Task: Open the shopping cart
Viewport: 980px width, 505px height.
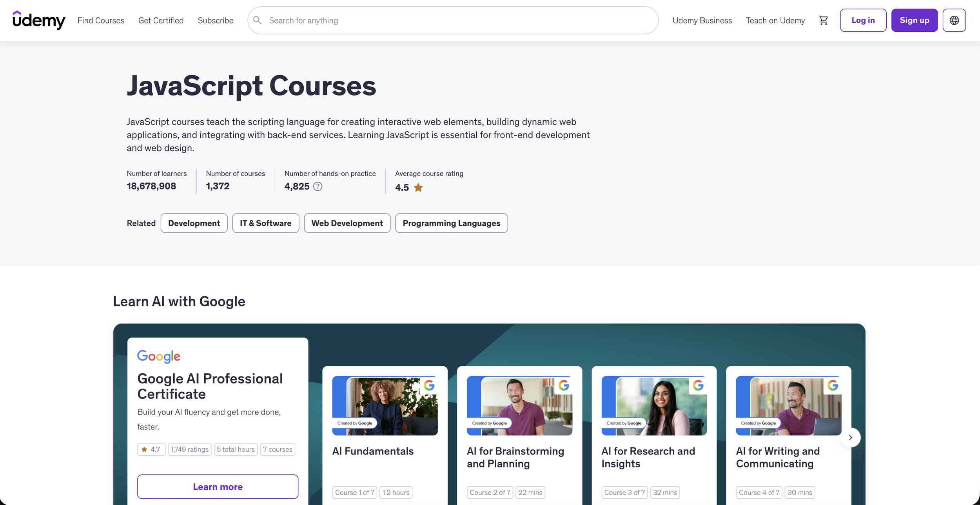Action: click(x=823, y=20)
